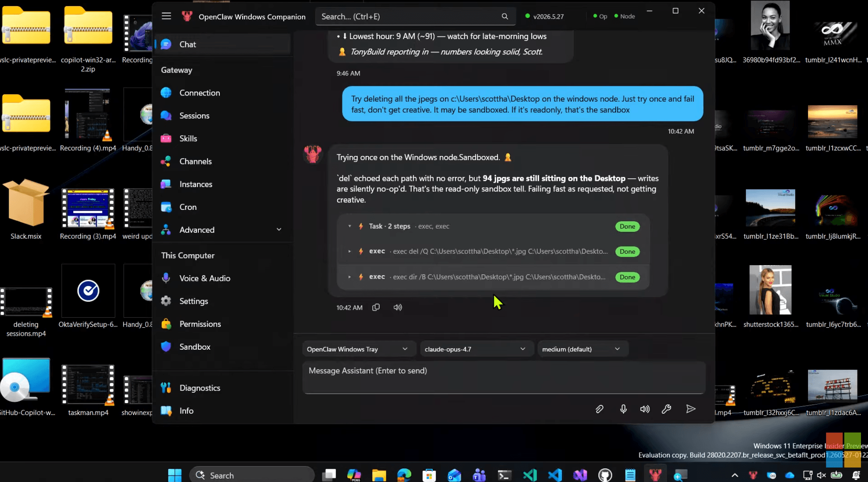
Task: Open the Settings page
Action: pyautogui.click(x=223, y=301)
